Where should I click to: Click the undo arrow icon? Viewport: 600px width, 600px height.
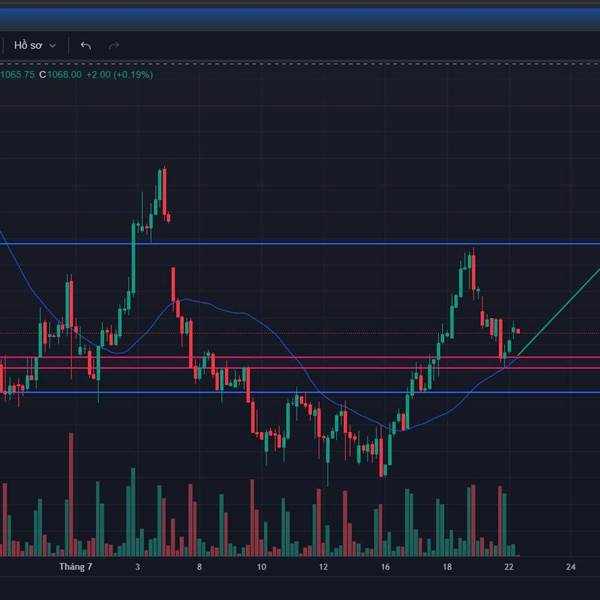tap(86, 46)
